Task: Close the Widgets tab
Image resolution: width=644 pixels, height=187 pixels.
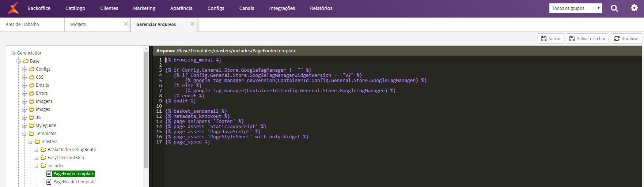Action: tap(126, 24)
